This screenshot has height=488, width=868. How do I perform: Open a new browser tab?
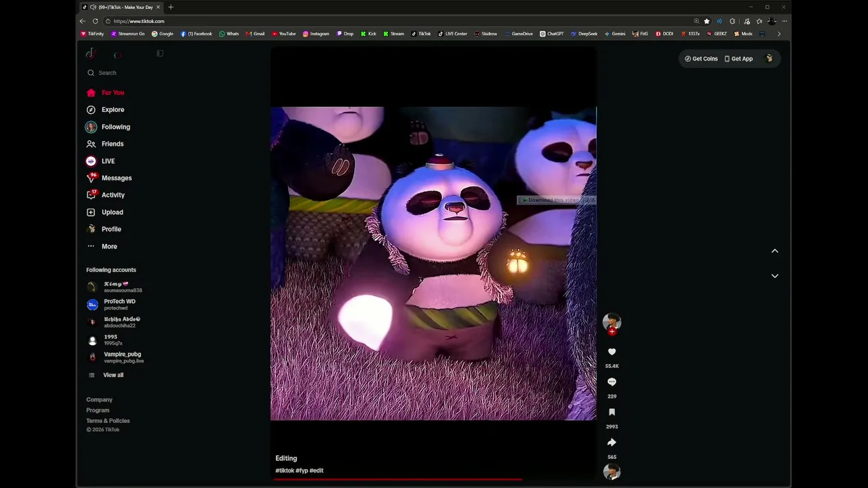[x=170, y=7]
